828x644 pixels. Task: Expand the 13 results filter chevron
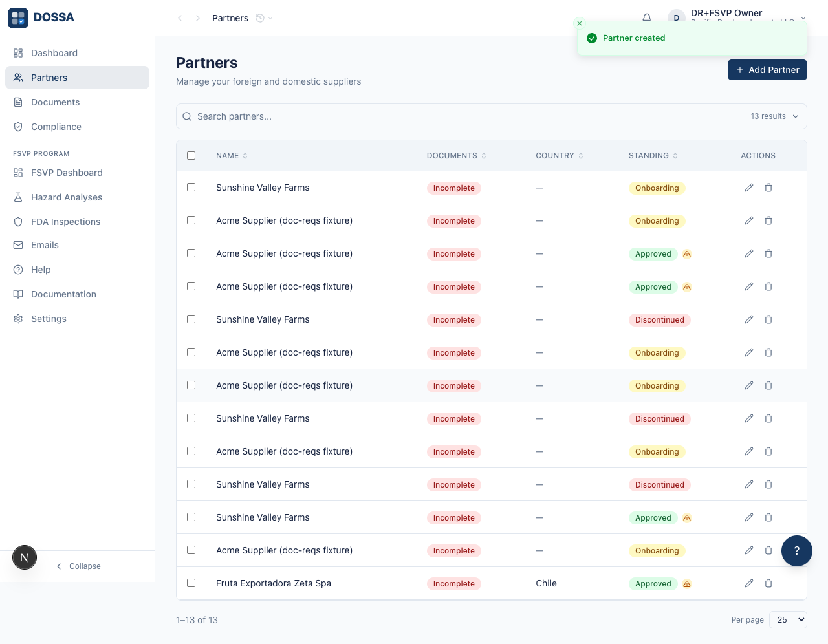click(x=796, y=116)
